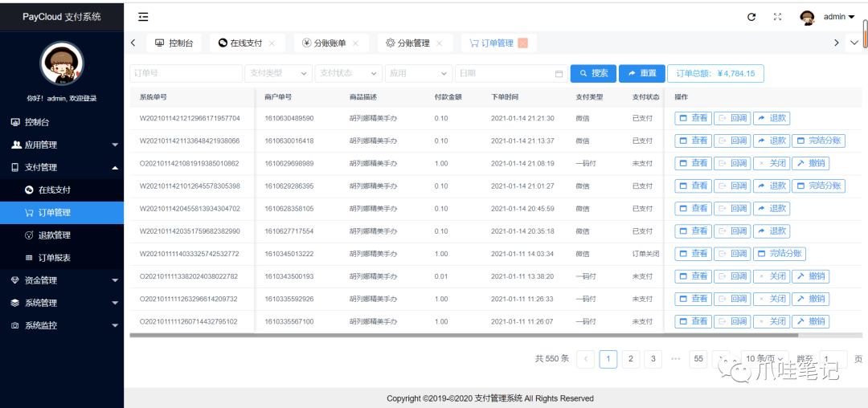Toggle the sidebar collapse hamburger icon
The image size is (868, 408).
[x=143, y=17]
